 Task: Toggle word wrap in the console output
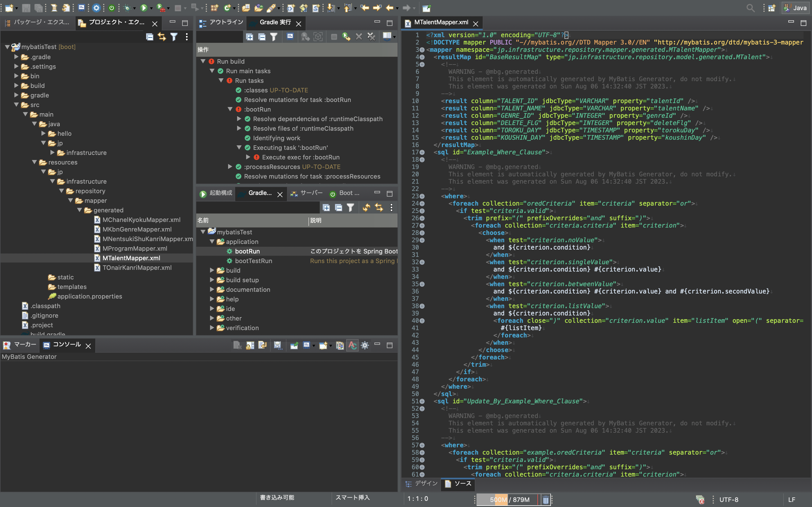click(x=262, y=345)
